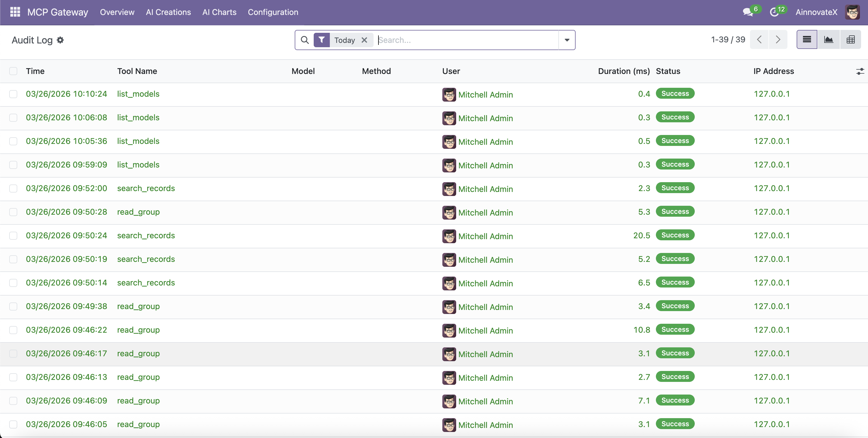Click the magnifier search icon

[304, 40]
